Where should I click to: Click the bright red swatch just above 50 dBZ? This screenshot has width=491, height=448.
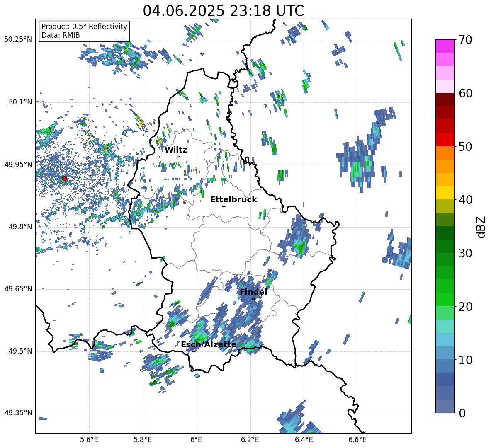[445, 140]
